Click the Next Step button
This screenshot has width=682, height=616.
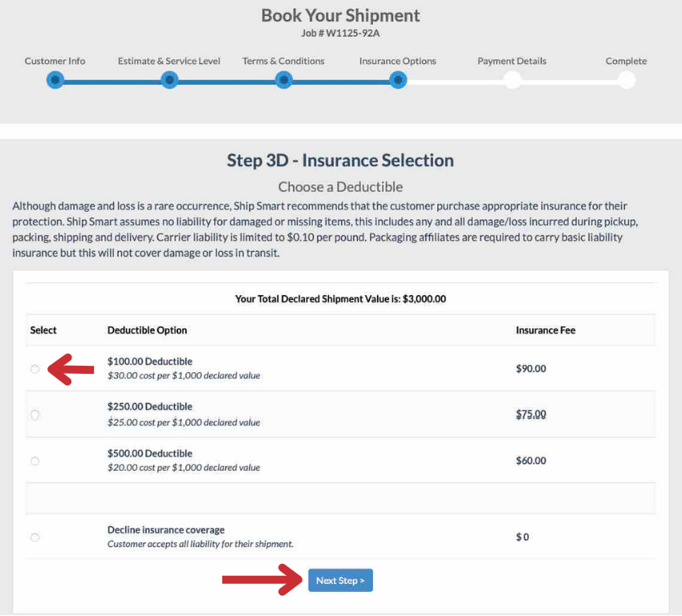[x=340, y=581]
